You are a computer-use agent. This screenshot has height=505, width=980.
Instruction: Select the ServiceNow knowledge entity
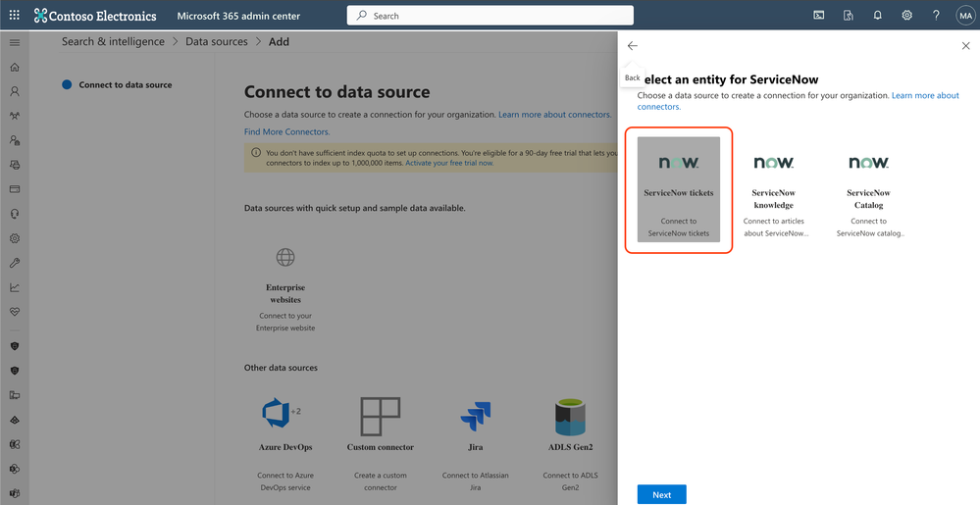coord(774,190)
